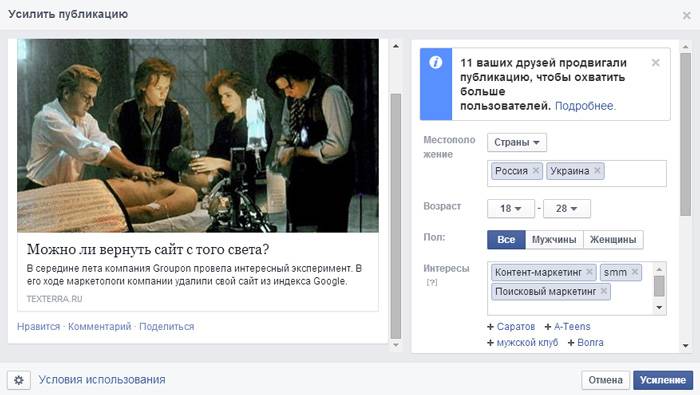Viewport: 700px width, 395px height.
Task: Click the location countries input field
Action: click(577, 173)
